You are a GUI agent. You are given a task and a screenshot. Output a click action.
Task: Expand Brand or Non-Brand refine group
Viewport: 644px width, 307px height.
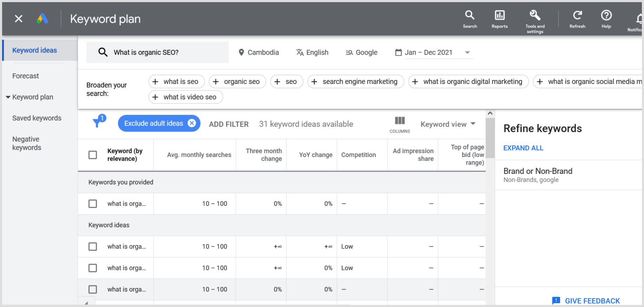[569, 175]
